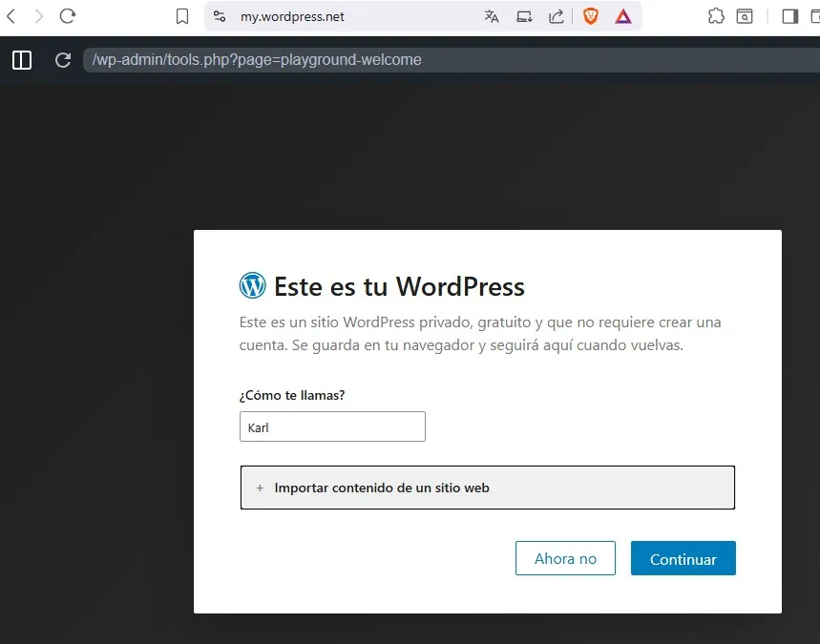Image resolution: width=820 pixels, height=644 pixels.
Task: Refresh the Playground WordPress page
Action: 63,60
